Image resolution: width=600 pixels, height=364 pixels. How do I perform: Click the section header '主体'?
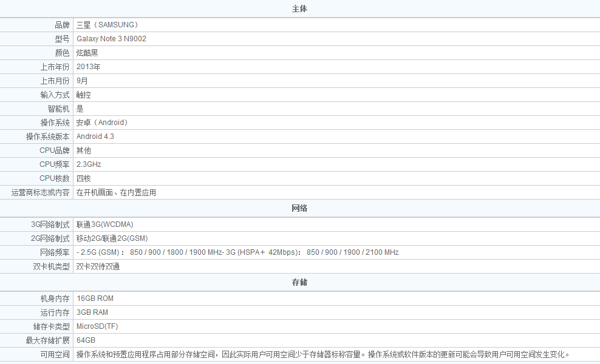299,8
